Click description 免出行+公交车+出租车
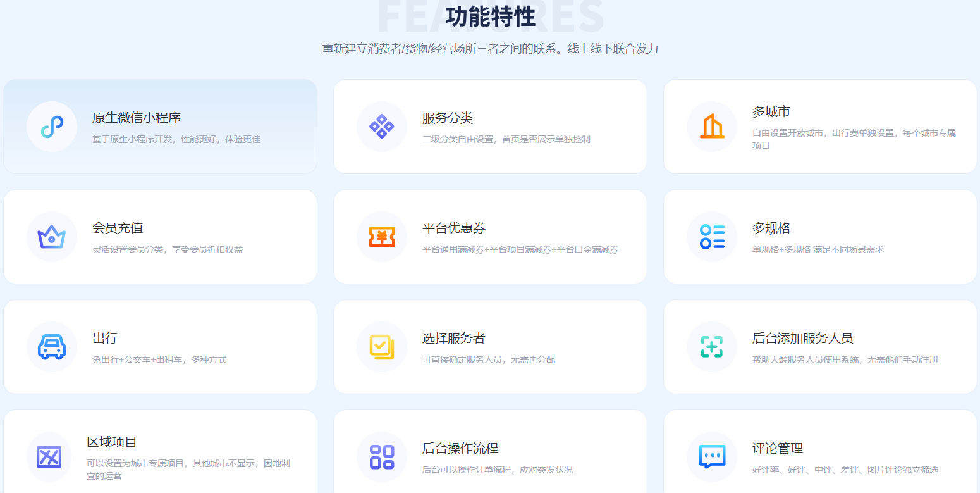Viewport: 980px width, 493px height. coord(159,359)
